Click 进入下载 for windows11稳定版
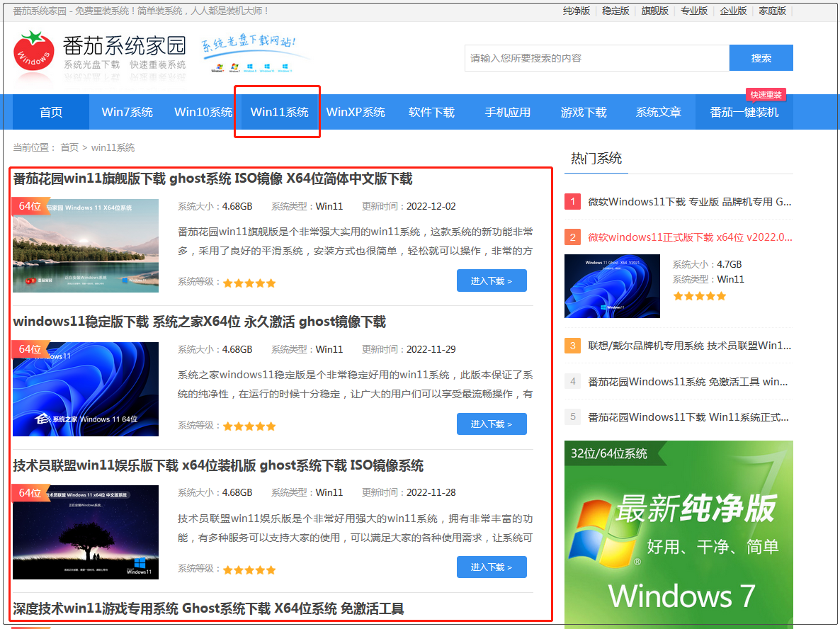The height and width of the screenshot is (629, 840). click(492, 424)
